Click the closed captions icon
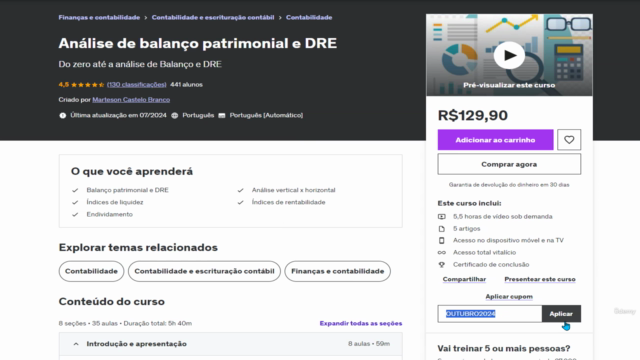640x360 pixels. tap(222, 116)
